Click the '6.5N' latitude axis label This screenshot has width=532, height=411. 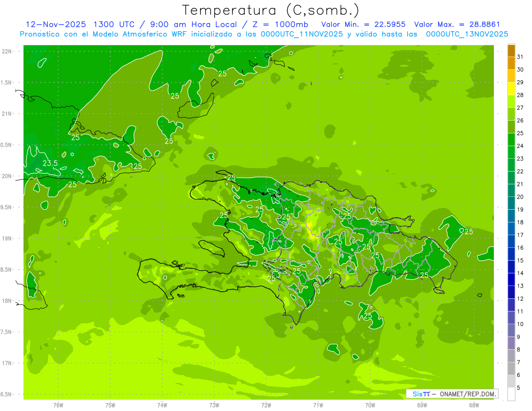[x=6, y=394]
